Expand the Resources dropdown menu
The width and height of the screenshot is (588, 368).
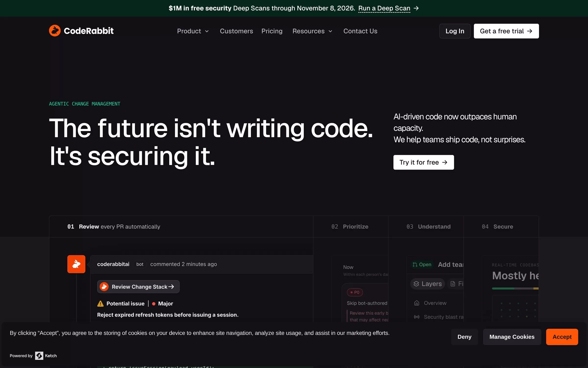312,31
